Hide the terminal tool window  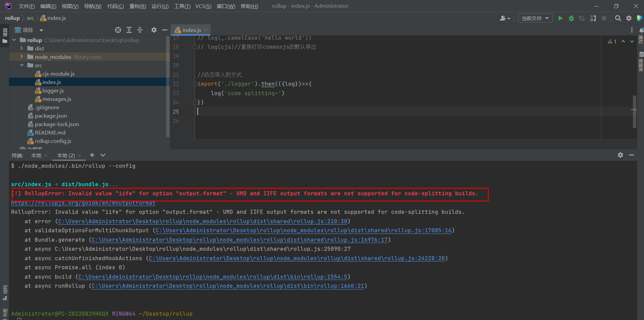coord(632,155)
